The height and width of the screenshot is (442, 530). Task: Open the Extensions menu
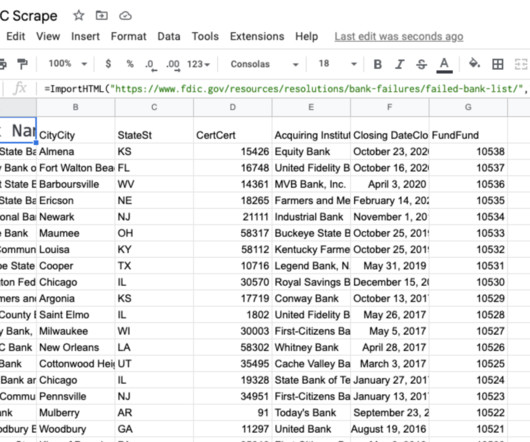(x=257, y=36)
